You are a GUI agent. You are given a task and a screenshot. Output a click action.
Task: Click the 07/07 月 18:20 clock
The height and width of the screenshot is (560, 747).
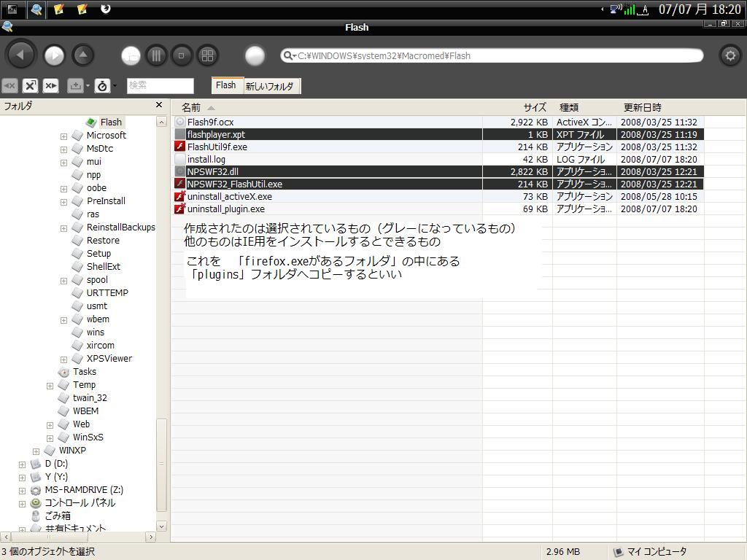[x=700, y=9]
